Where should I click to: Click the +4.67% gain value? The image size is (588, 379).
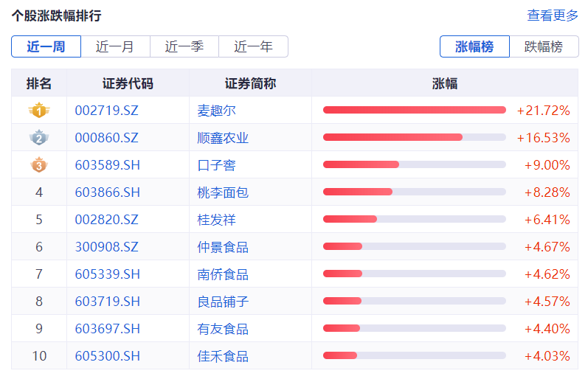point(547,247)
